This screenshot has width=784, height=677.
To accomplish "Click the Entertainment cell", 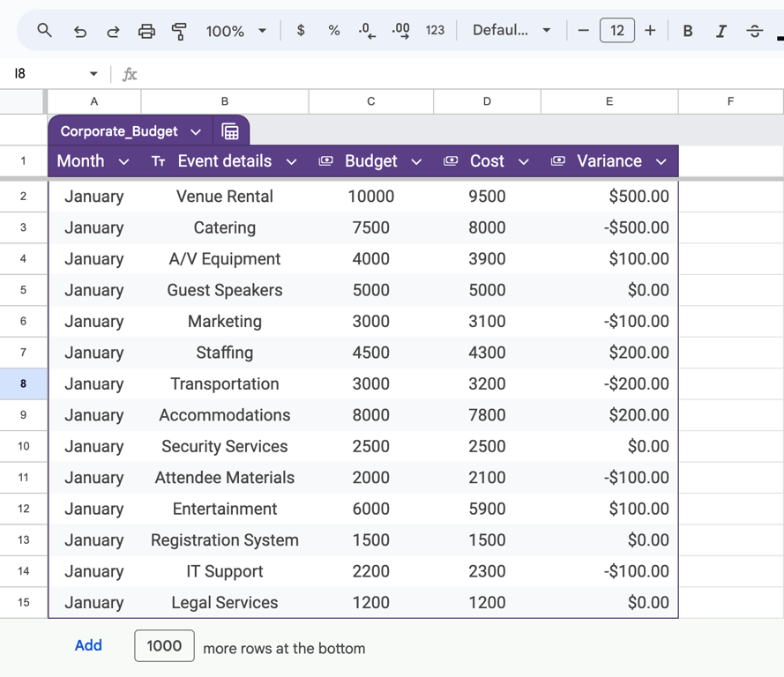I will (x=225, y=509).
